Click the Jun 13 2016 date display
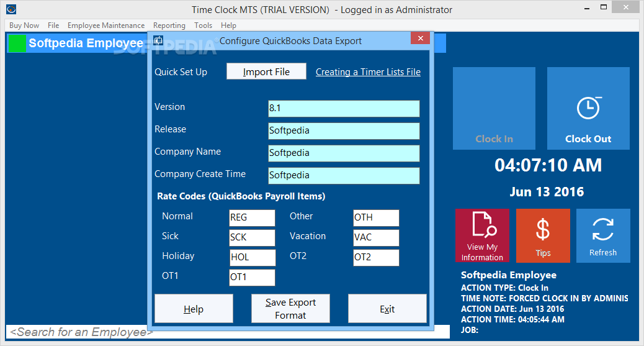 [x=547, y=192]
